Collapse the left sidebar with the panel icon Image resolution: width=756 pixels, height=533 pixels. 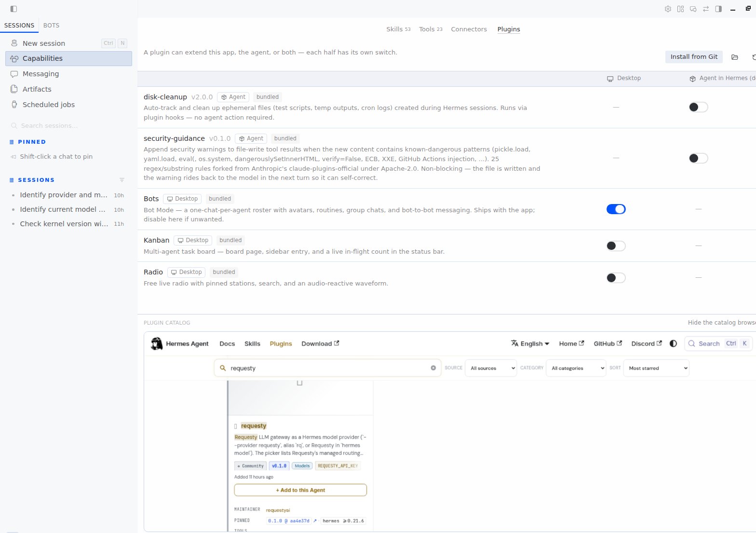tap(13, 9)
